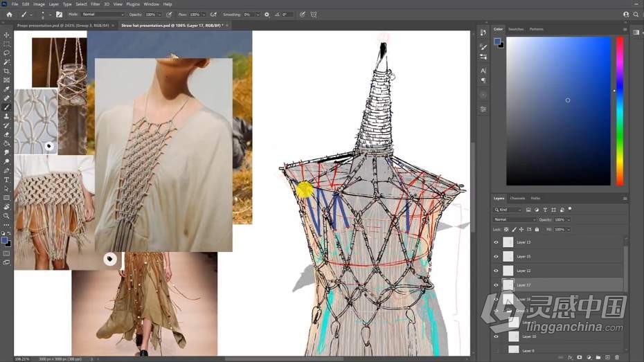This screenshot has height=362, width=644.
Task: Open the layer filter Kind dropdown
Action: tap(508, 209)
